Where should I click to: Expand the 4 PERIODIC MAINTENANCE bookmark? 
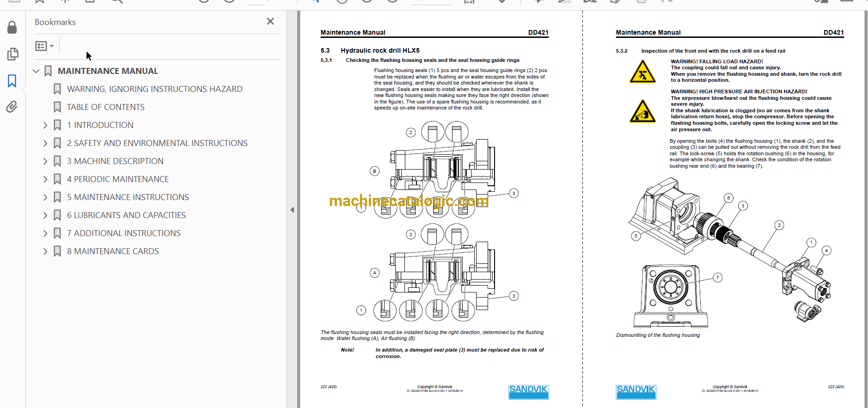tap(45, 179)
